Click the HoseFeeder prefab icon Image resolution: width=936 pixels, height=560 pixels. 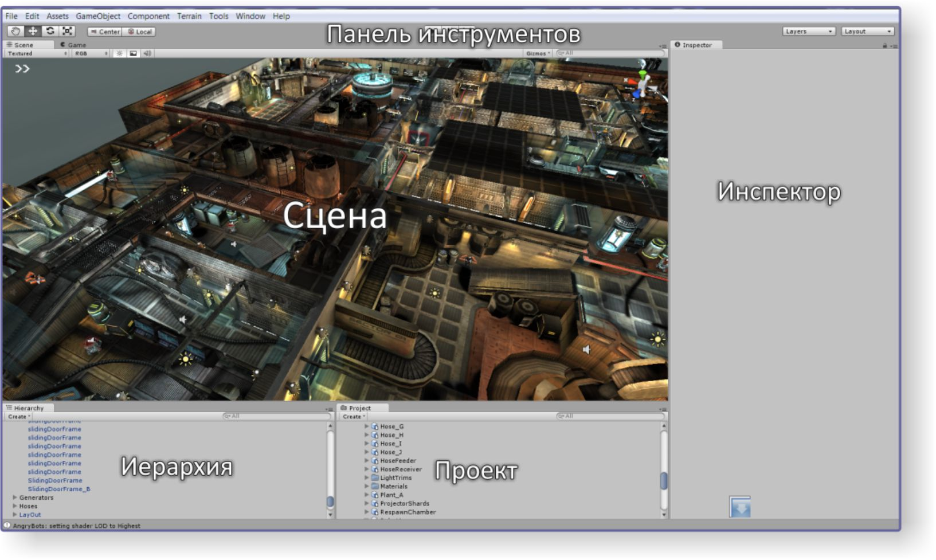pyautogui.click(x=375, y=461)
